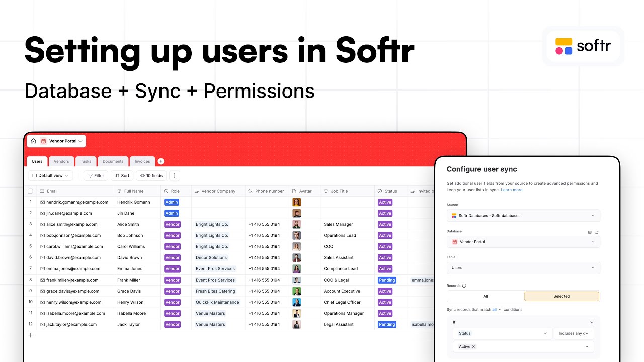This screenshot has height=362, width=644.
Task: Choose Selected records option
Action: (x=561, y=296)
